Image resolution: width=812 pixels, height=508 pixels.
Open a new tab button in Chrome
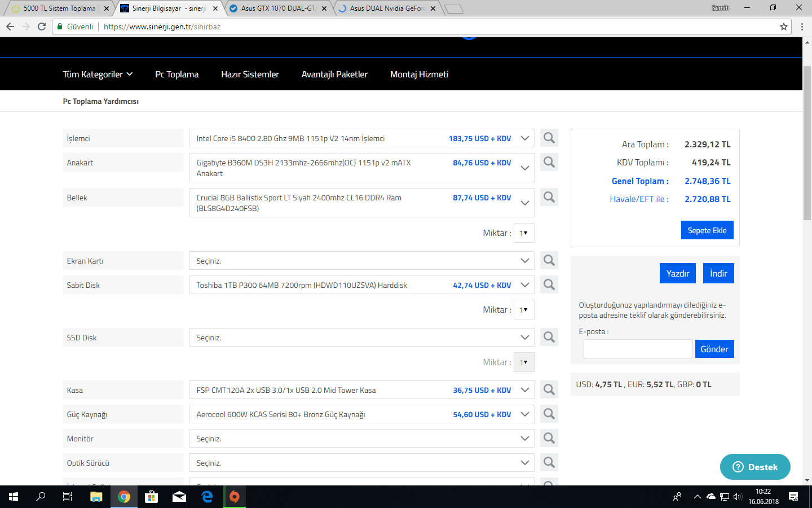click(x=453, y=8)
